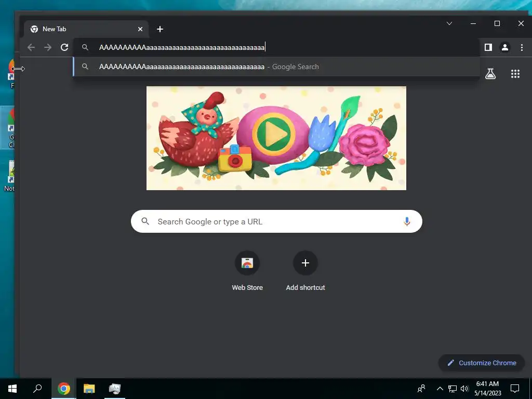Open the clock showing 6:41 AM

[x=487, y=389]
